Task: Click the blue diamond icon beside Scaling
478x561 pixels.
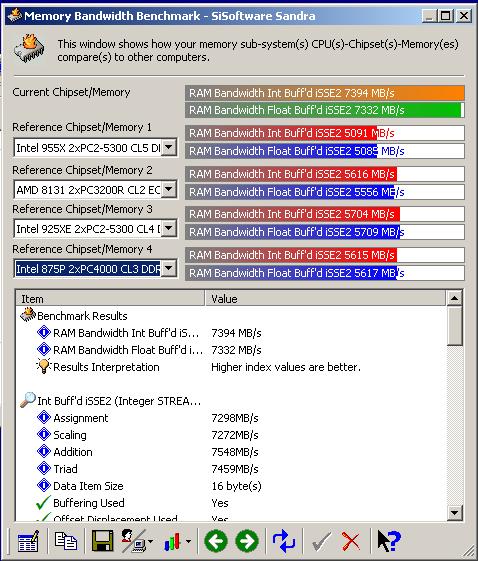Action: pos(44,434)
